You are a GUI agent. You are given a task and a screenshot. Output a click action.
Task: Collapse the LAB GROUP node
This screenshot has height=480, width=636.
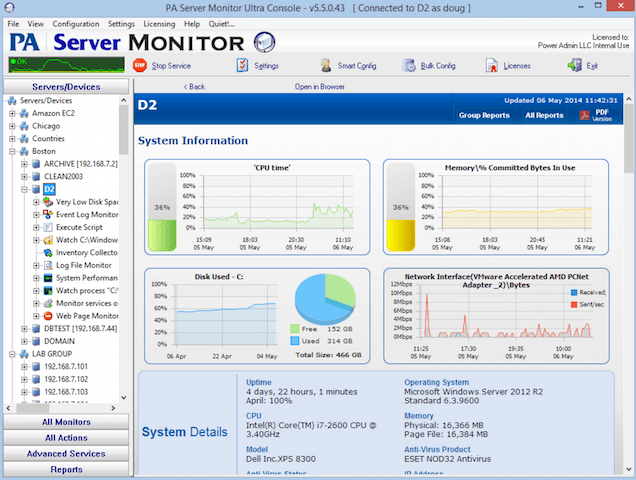pyautogui.click(x=12, y=354)
